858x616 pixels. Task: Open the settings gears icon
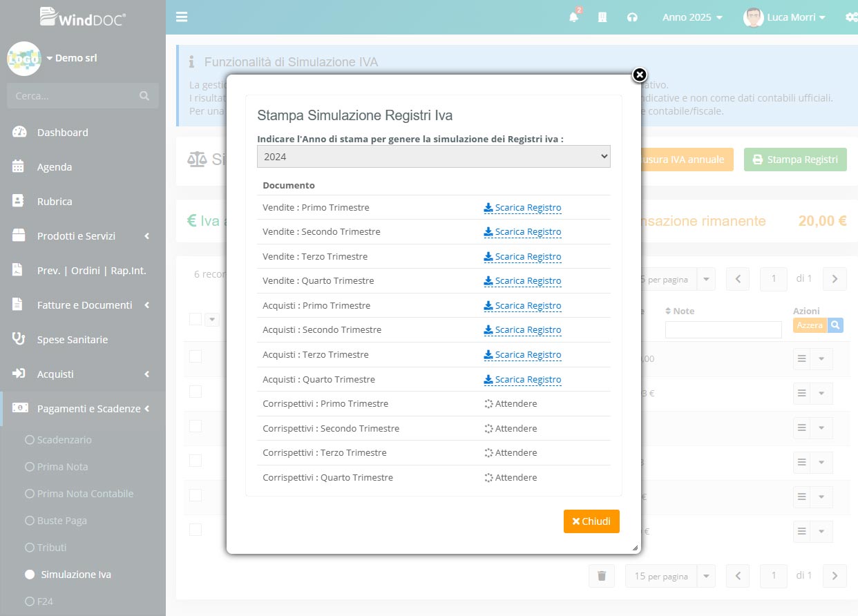pyautogui.click(x=851, y=17)
